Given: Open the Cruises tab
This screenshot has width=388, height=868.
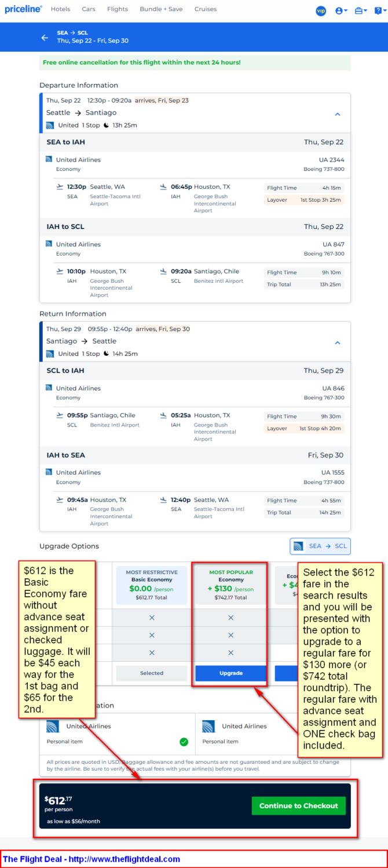Looking at the screenshot, I should point(206,9).
